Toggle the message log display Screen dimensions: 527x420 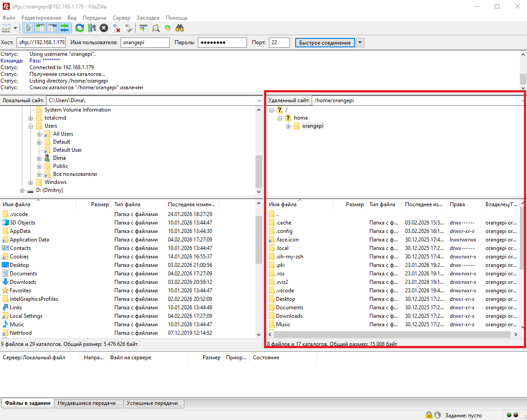click(x=28, y=28)
